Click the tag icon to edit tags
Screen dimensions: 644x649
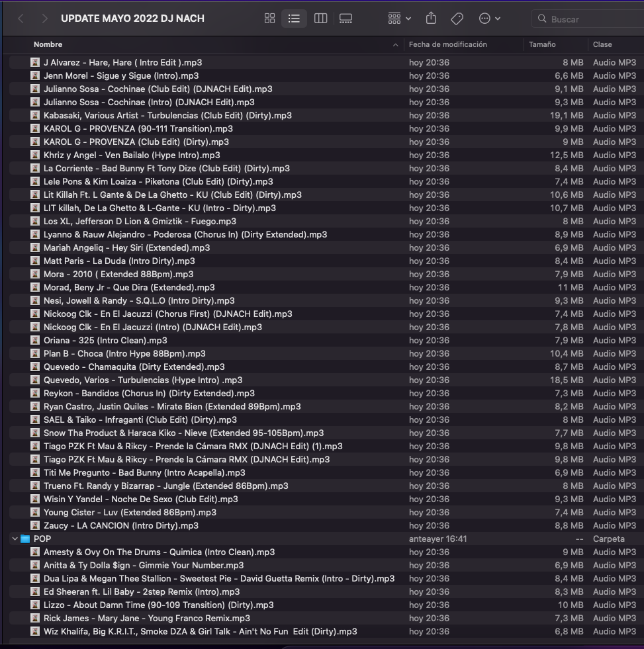pyautogui.click(x=457, y=19)
